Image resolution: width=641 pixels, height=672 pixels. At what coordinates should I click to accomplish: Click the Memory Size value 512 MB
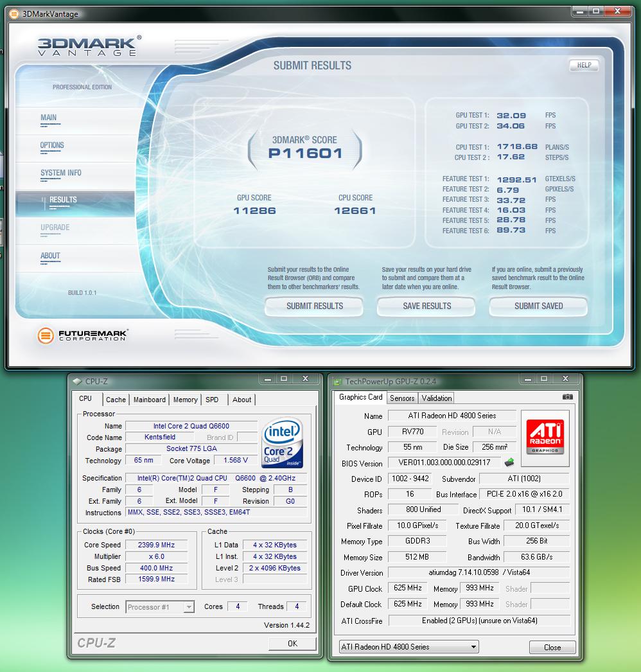tap(417, 557)
